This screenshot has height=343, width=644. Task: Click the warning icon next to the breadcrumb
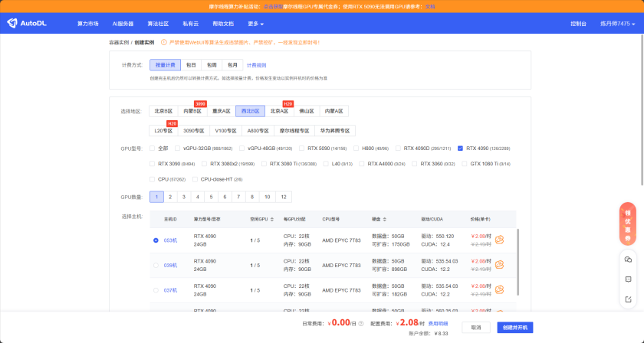tap(164, 42)
